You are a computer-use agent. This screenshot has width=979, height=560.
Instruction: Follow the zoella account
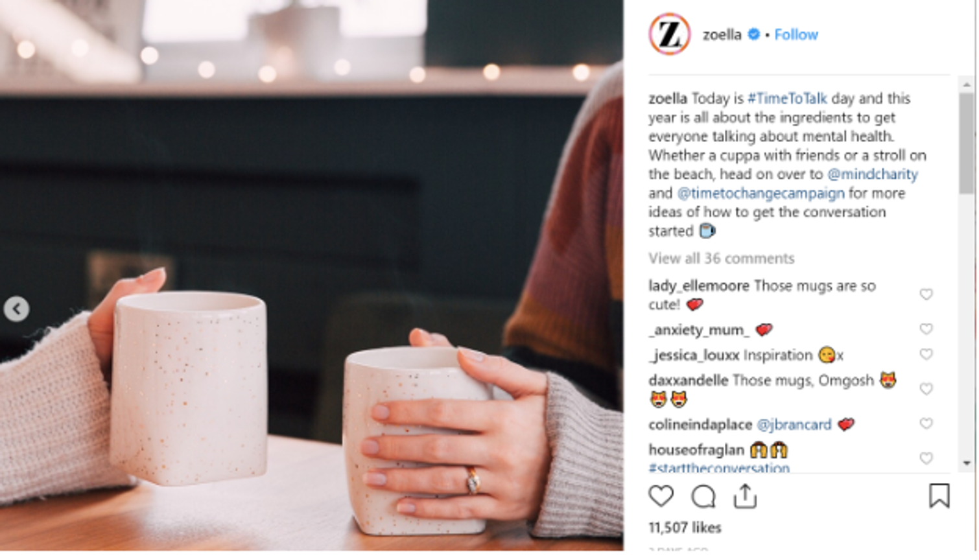coord(796,34)
